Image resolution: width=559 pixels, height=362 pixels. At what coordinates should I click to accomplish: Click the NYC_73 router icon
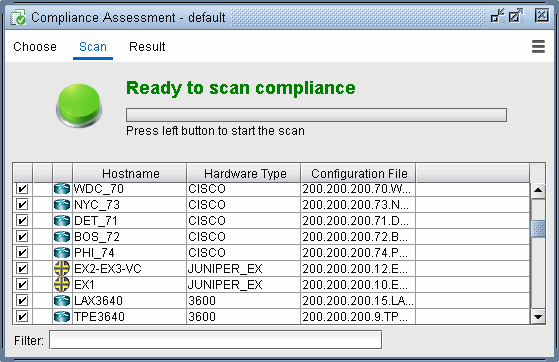point(62,205)
